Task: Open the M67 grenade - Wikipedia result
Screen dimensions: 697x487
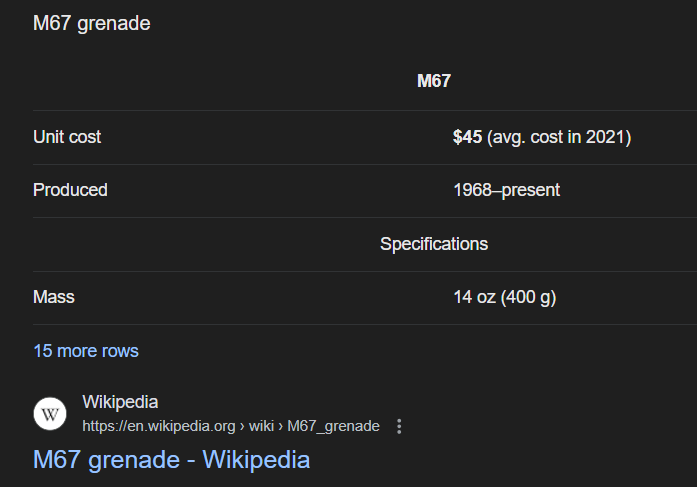Action: pyautogui.click(x=171, y=460)
